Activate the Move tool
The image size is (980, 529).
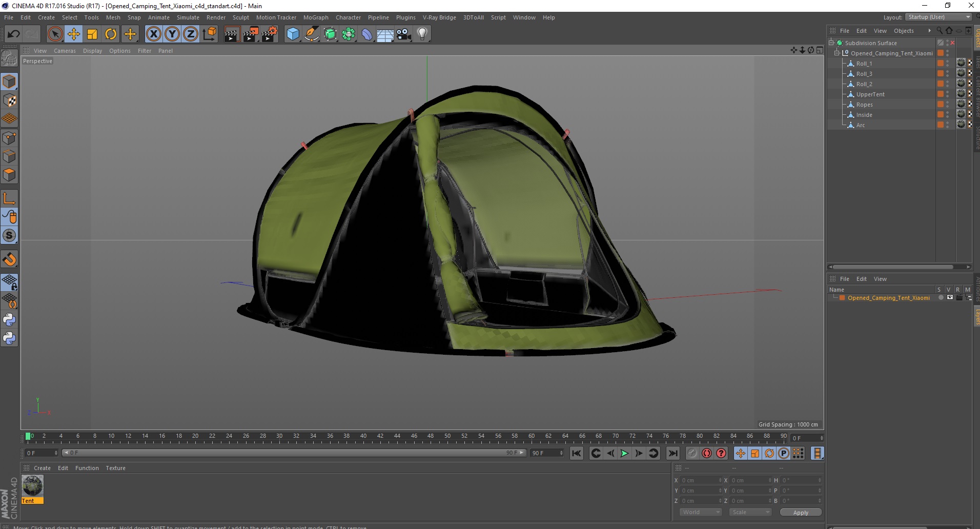74,34
